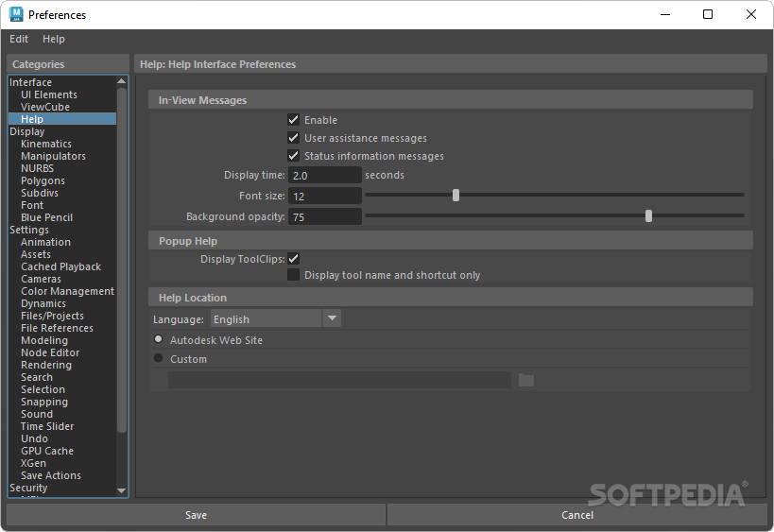This screenshot has height=532, width=774.
Task: Enable Display tool name and shortcut only
Action: click(293, 275)
